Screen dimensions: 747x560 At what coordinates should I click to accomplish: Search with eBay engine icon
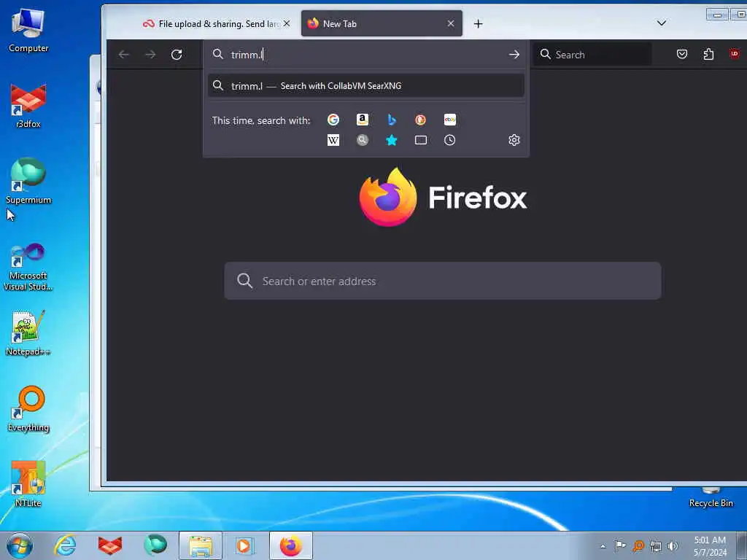click(x=449, y=120)
